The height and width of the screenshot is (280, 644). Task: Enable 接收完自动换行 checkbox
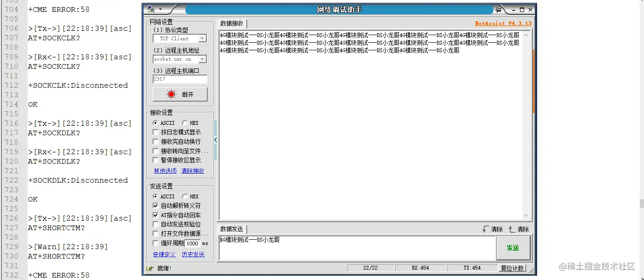(155, 141)
